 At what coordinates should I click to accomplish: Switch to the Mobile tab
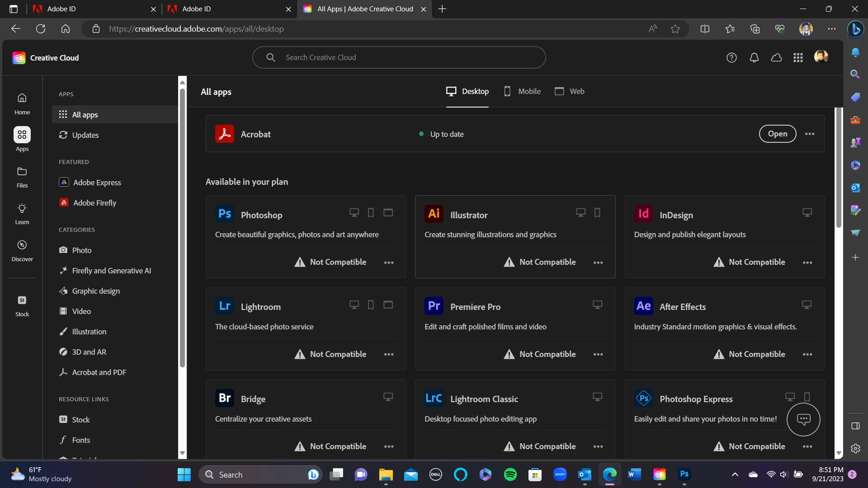tap(522, 92)
